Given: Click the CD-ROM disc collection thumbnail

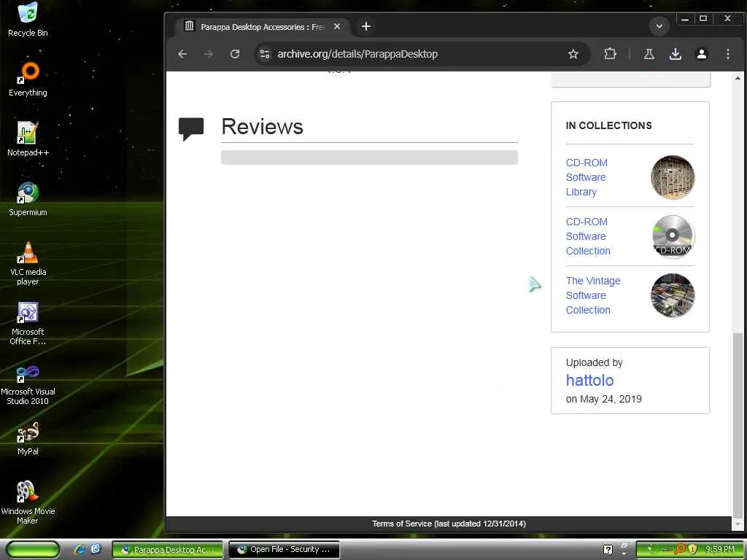Looking at the screenshot, I should (x=672, y=236).
